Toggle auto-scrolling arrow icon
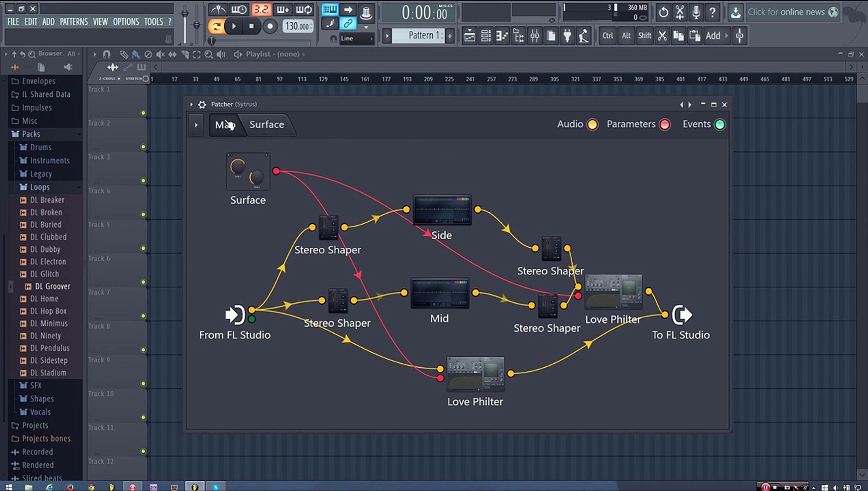868x491 pixels. pyautogui.click(x=348, y=10)
